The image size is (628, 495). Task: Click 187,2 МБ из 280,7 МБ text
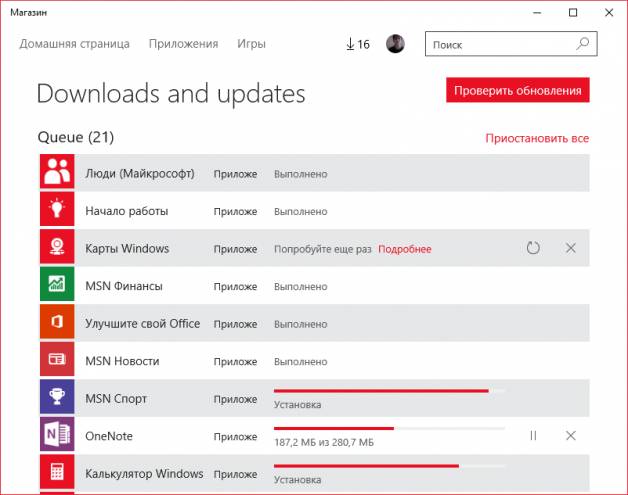[324, 443]
